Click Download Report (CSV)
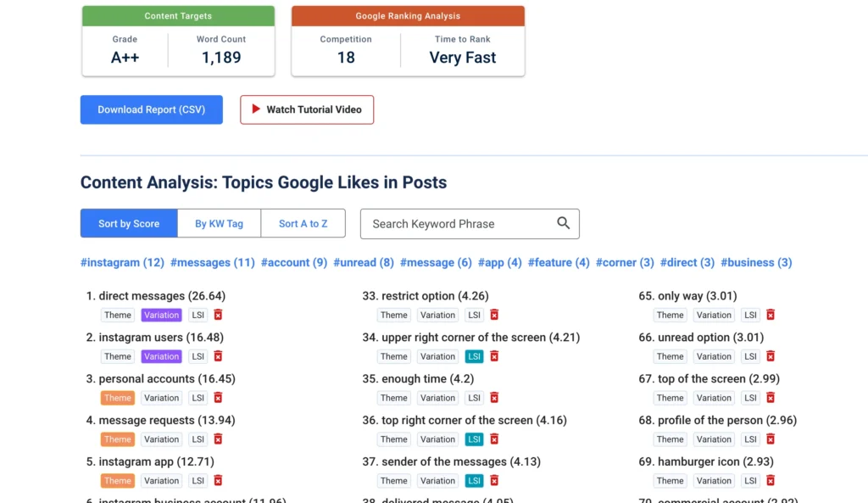 151,109
